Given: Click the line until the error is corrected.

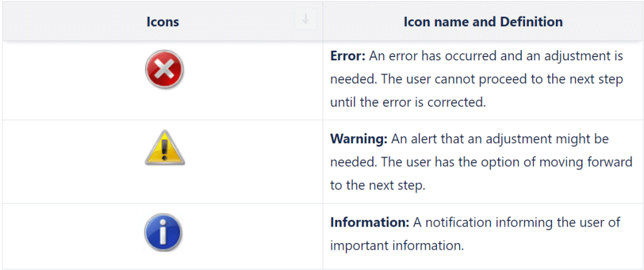Looking at the screenshot, I should 408,102.
